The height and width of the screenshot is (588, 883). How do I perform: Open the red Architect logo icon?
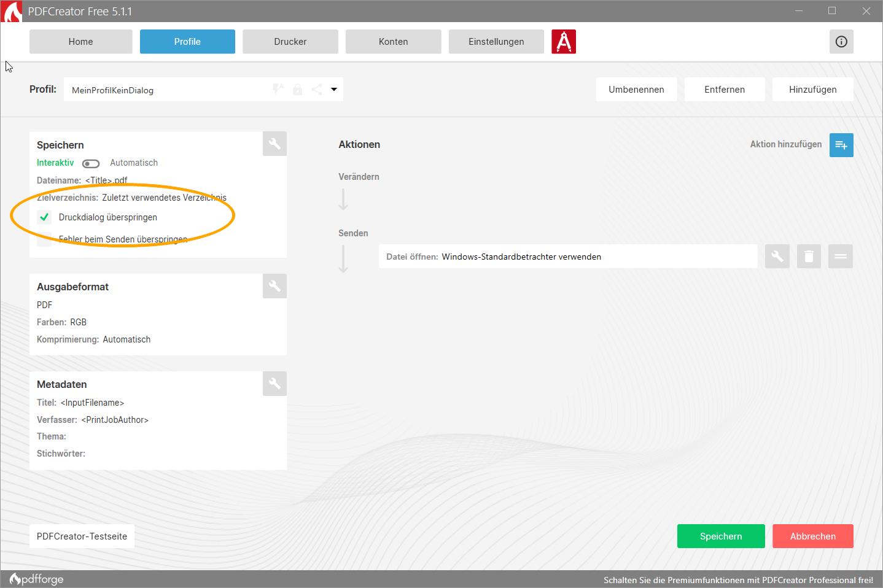[x=564, y=42]
